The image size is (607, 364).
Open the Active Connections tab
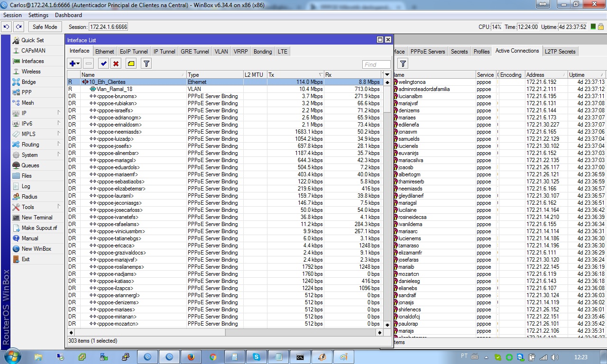pyautogui.click(x=517, y=51)
